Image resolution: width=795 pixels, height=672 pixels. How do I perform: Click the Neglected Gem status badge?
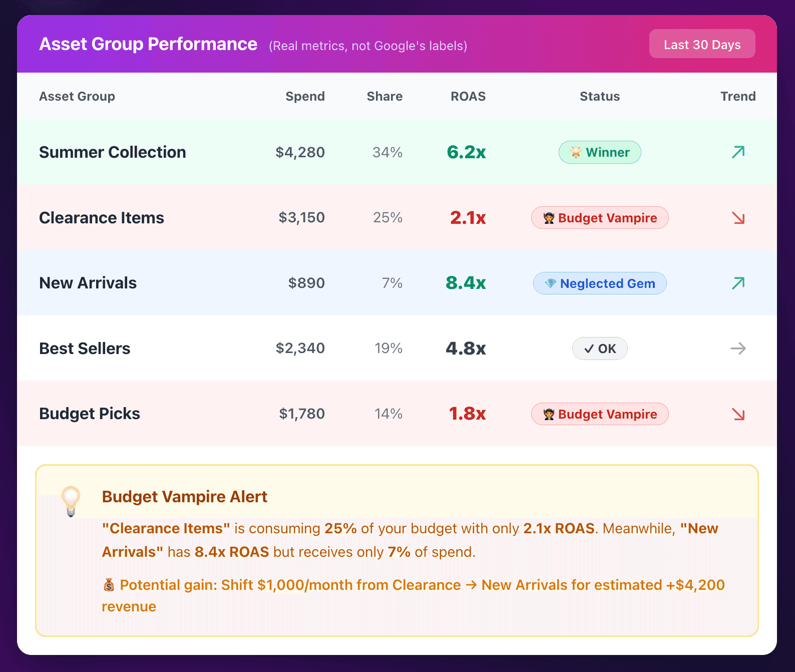tap(600, 283)
